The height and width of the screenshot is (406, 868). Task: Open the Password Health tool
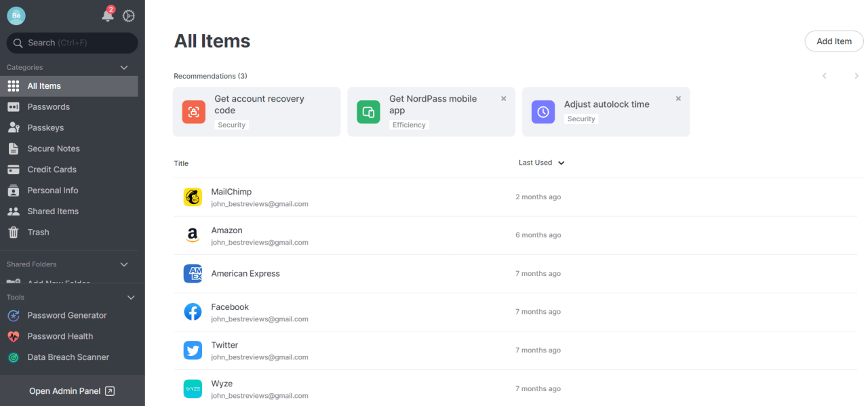pos(60,336)
